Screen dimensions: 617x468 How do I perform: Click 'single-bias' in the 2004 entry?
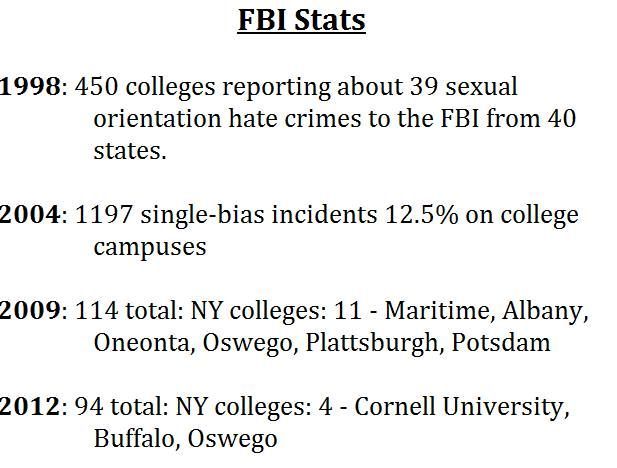pyautogui.click(x=202, y=216)
